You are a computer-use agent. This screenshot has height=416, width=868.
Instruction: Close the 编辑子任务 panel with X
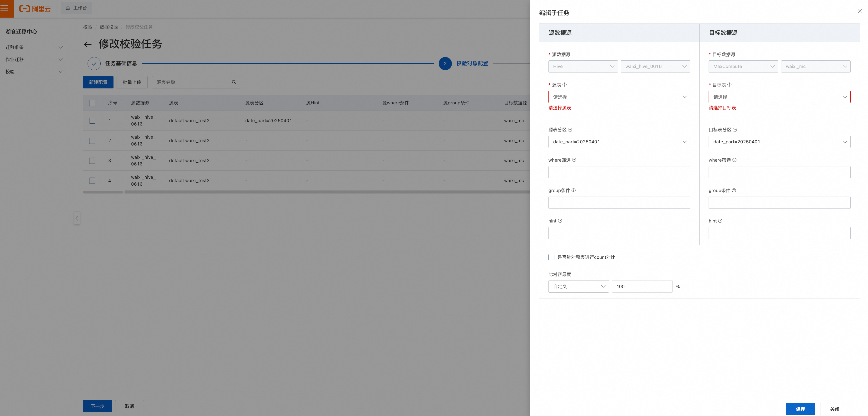tap(860, 11)
